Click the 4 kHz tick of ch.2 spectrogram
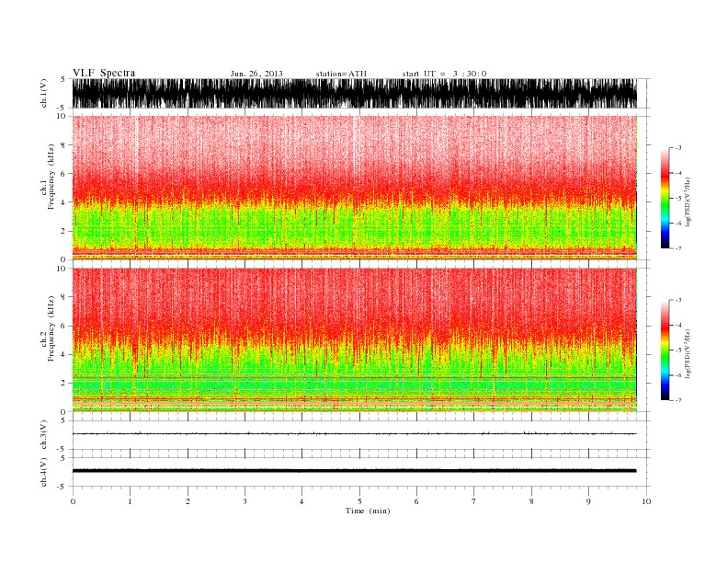Screen dimensions: 728x563 [63, 355]
